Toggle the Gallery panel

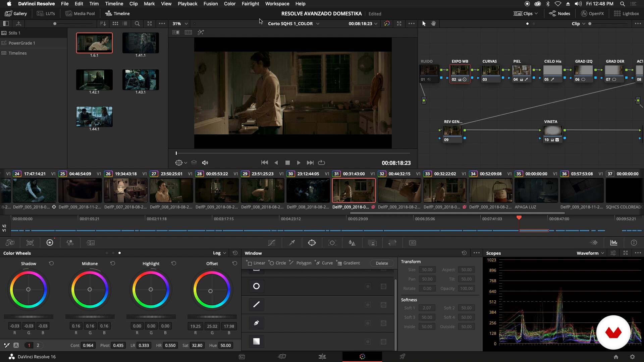(x=16, y=13)
